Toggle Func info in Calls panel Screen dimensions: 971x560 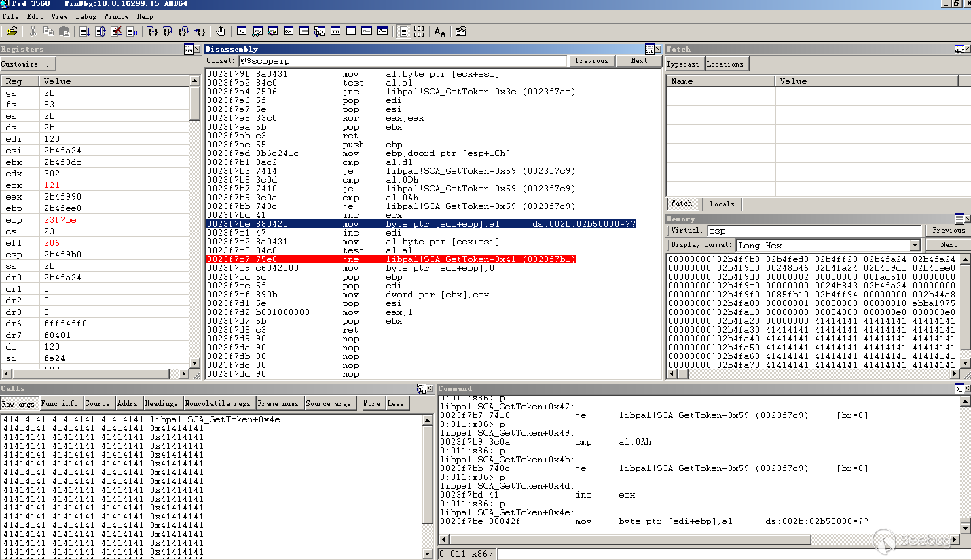60,403
